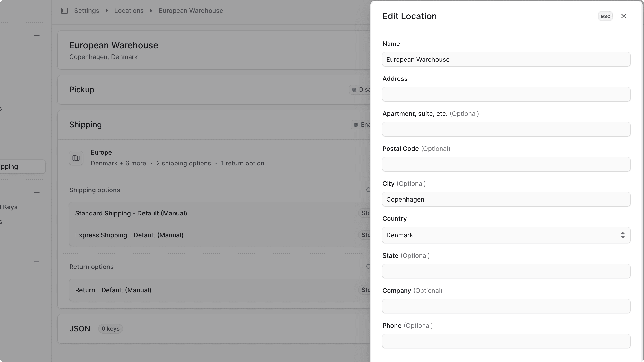
Task: Close the Edit Location panel
Action: point(624,16)
